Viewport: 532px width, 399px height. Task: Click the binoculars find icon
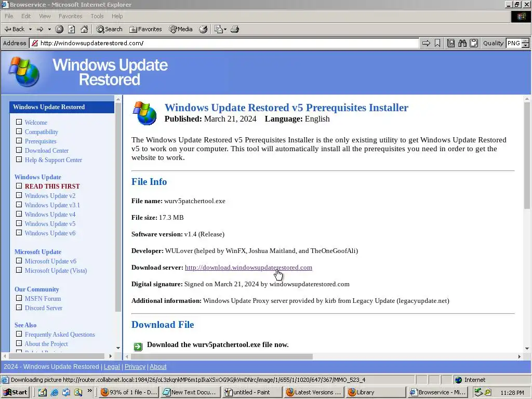(462, 43)
